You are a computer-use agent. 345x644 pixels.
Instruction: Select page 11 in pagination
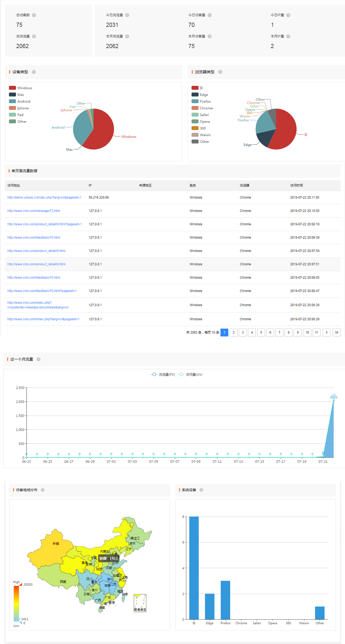coord(316,332)
